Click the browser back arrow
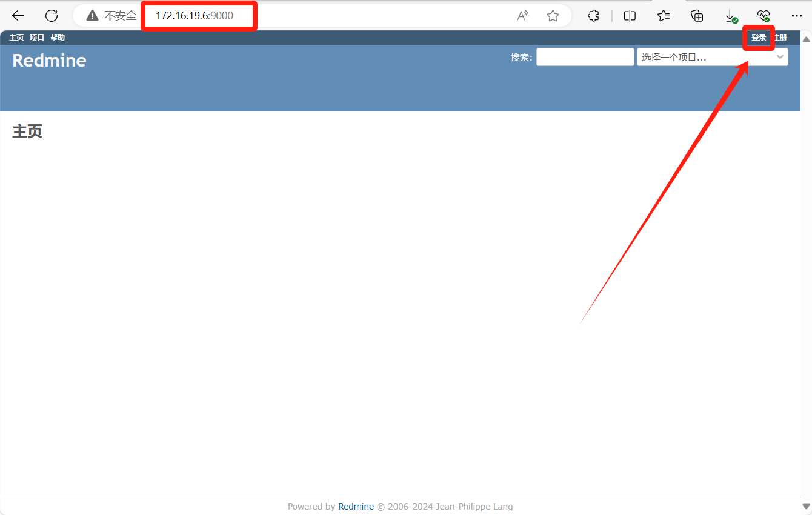The image size is (812, 515). tap(18, 16)
